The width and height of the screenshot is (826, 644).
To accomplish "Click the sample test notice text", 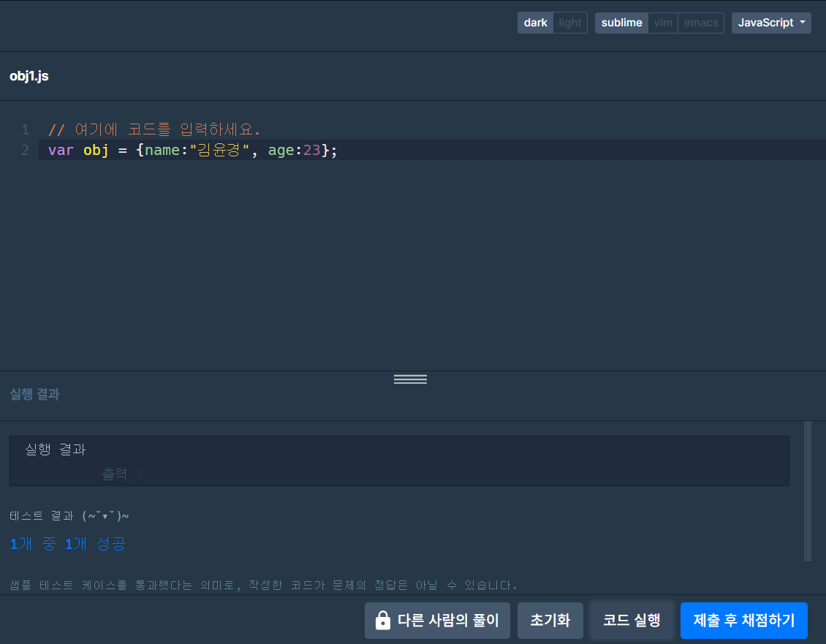I will point(263,585).
